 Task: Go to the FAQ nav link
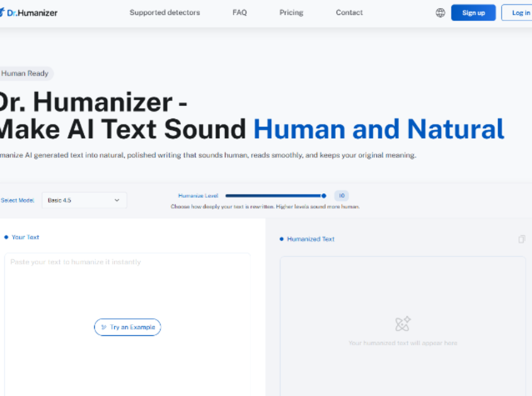[240, 12]
